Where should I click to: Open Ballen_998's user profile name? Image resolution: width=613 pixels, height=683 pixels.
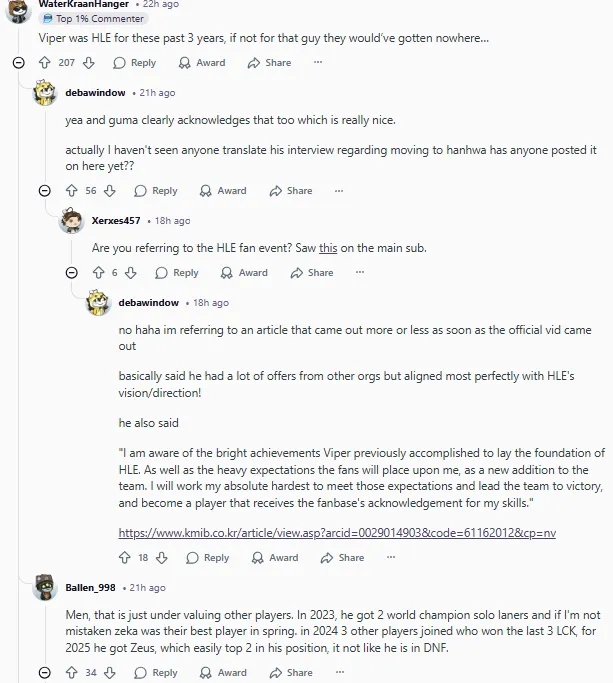pyautogui.click(x=92, y=588)
